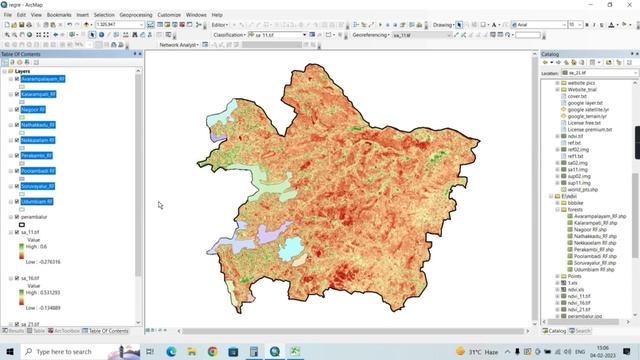The width and height of the screenshot is (640, 360).
Task: Click the Full Extent globe icon
Action: (29, 35)
